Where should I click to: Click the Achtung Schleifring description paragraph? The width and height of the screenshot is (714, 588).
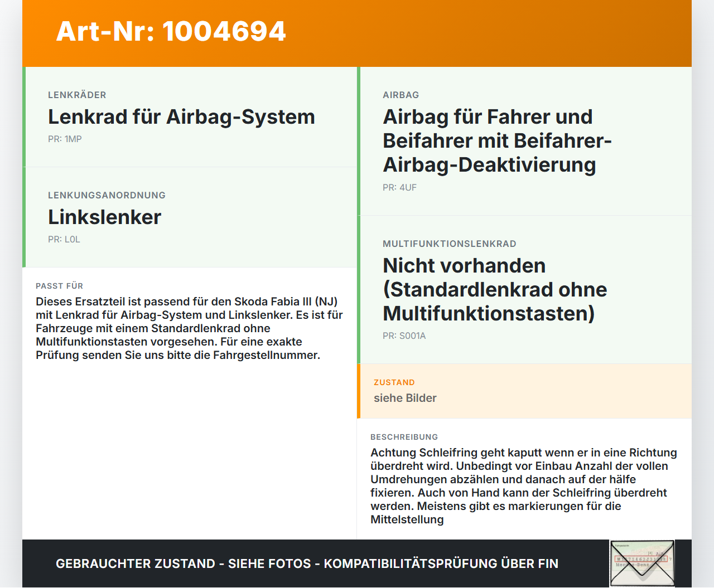[x=524, y=486]
